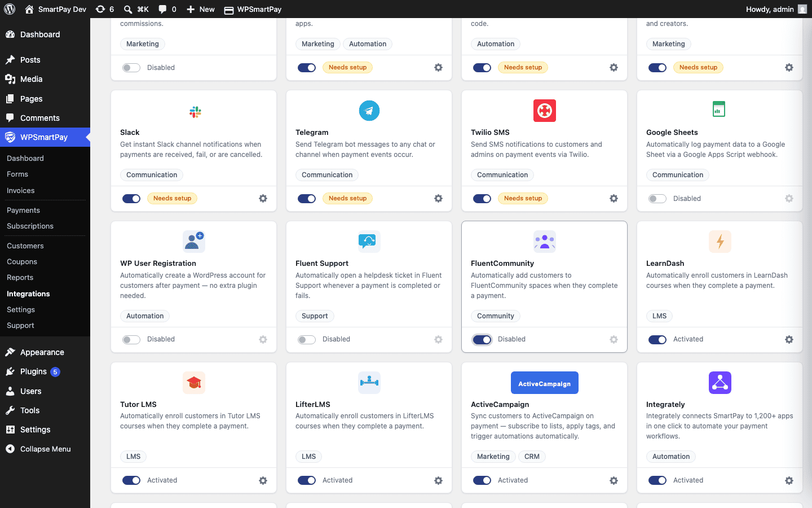Screen dimensions: 812x508
Task: Click the LearnDash lightning icon
Action: coord(720,241)
